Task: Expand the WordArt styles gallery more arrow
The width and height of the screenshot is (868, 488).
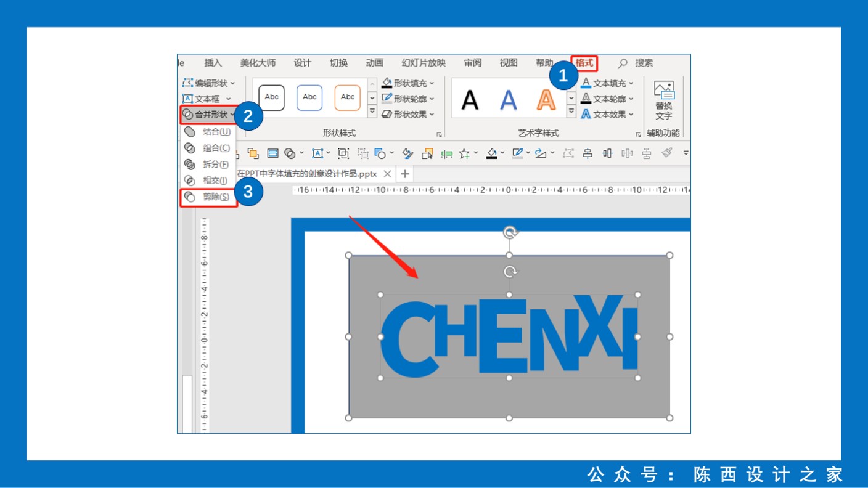Action: [x=571, y=111]
